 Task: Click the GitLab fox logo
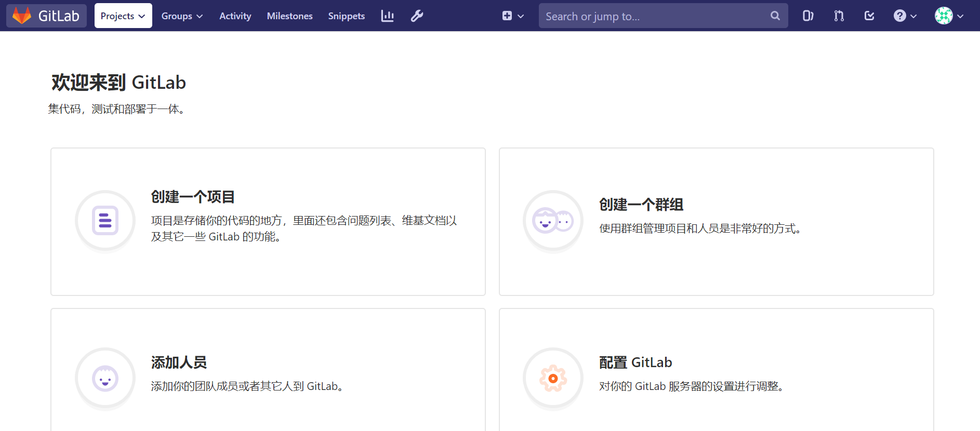click(x=22, y=16)
